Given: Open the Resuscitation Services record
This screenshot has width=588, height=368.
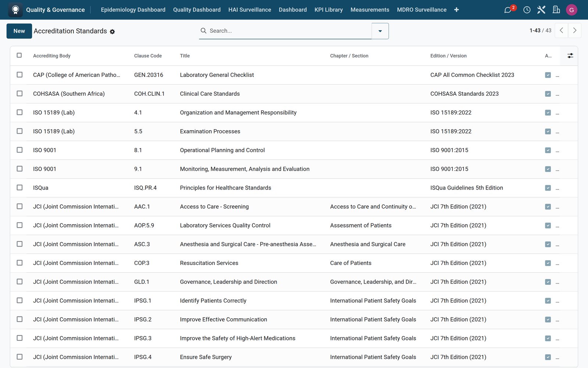Looking at the screenshot, I should [209, 263].
